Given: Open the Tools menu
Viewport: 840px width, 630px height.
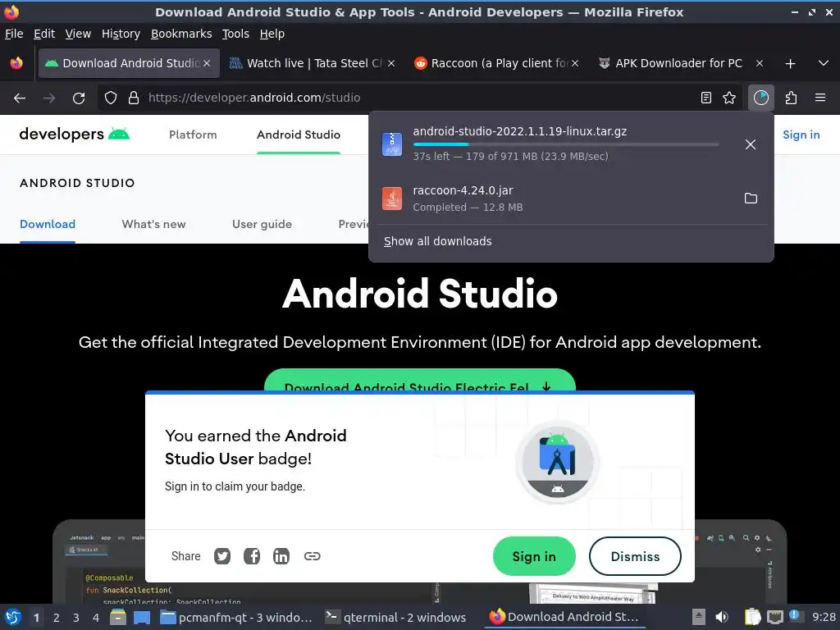Looking at the screenshot, I should (235, 34).
